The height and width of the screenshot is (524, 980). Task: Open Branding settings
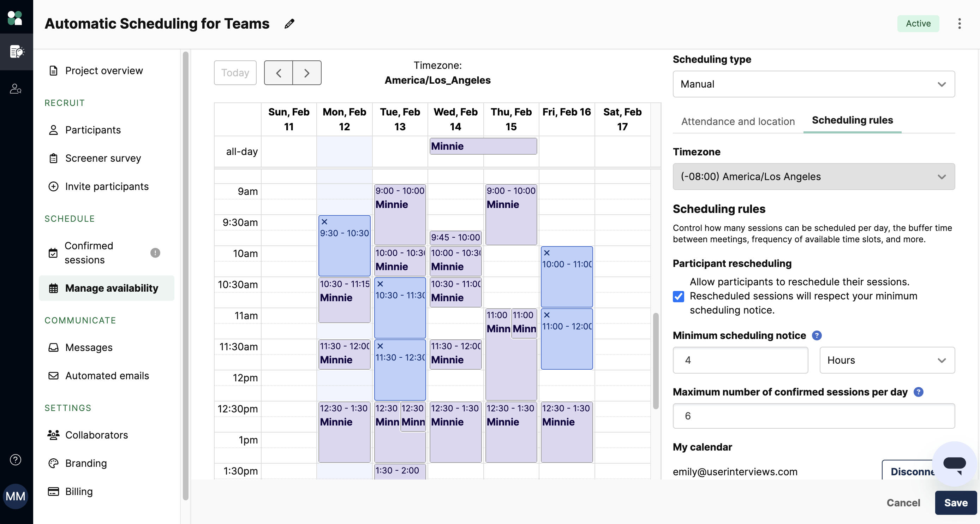(x=85, y=463)
